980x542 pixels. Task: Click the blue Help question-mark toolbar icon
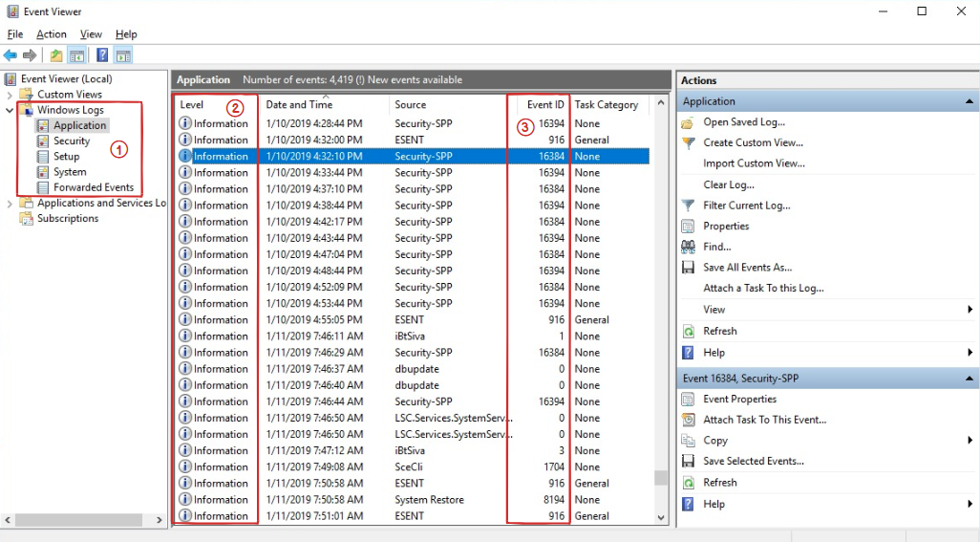click(x=102, y=55)
